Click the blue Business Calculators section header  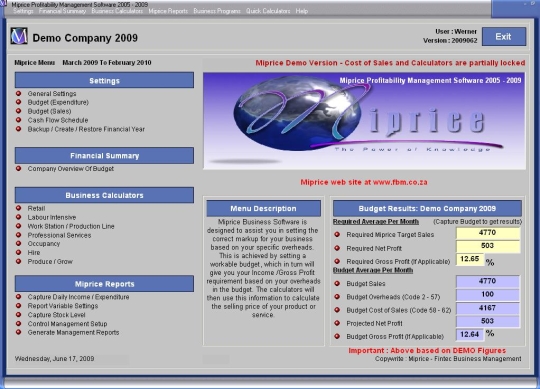[x=104, y=195]
